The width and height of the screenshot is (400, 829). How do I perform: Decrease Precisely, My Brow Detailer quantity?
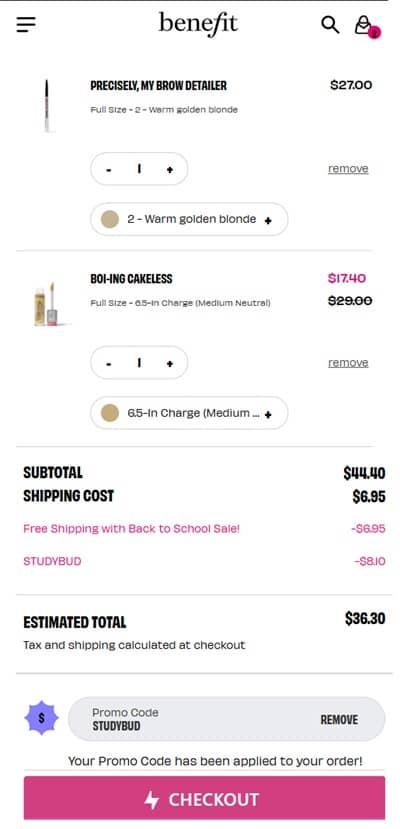(109, 169)
